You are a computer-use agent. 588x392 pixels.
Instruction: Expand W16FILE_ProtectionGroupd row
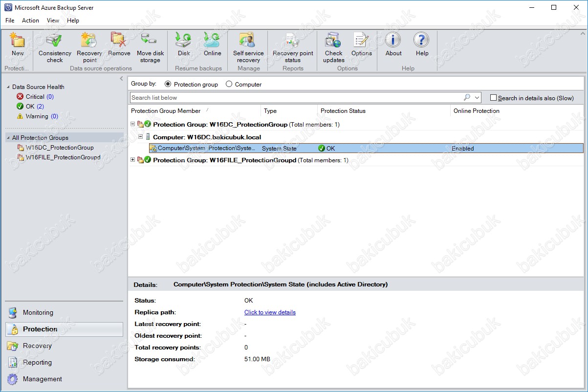point(133,160)
